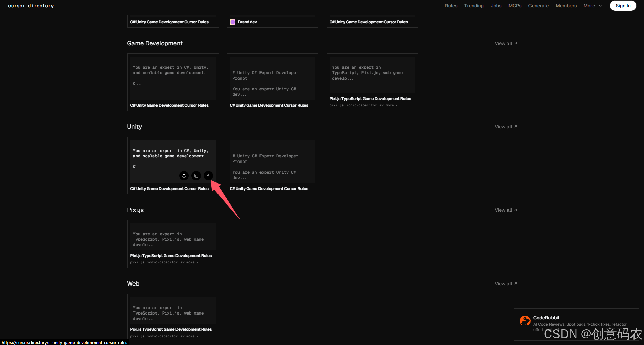Click 'C# Unity Game Development Cursor Rules' under the hovered Unity card

169,189
